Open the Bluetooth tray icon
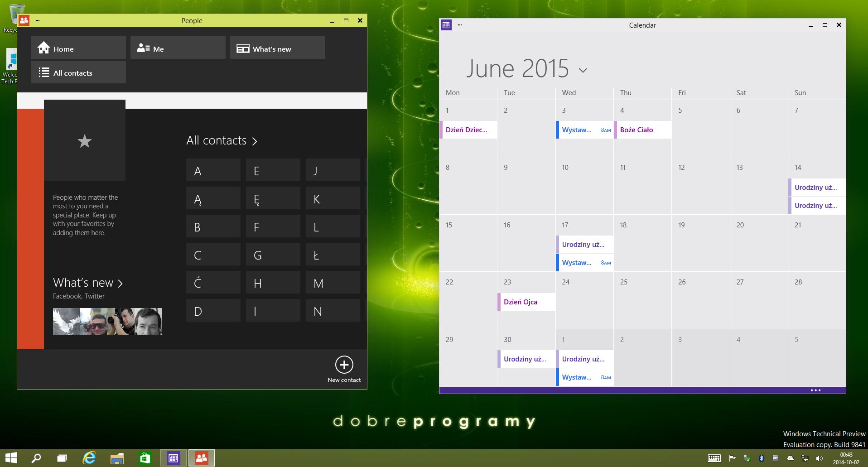 pyautogui.click(x=761, y=458)
